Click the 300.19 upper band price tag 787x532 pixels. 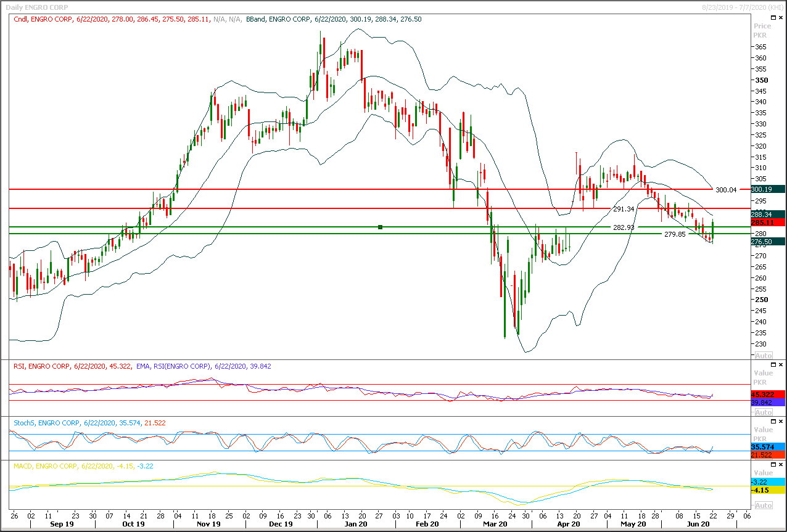[x=768, y=189]
